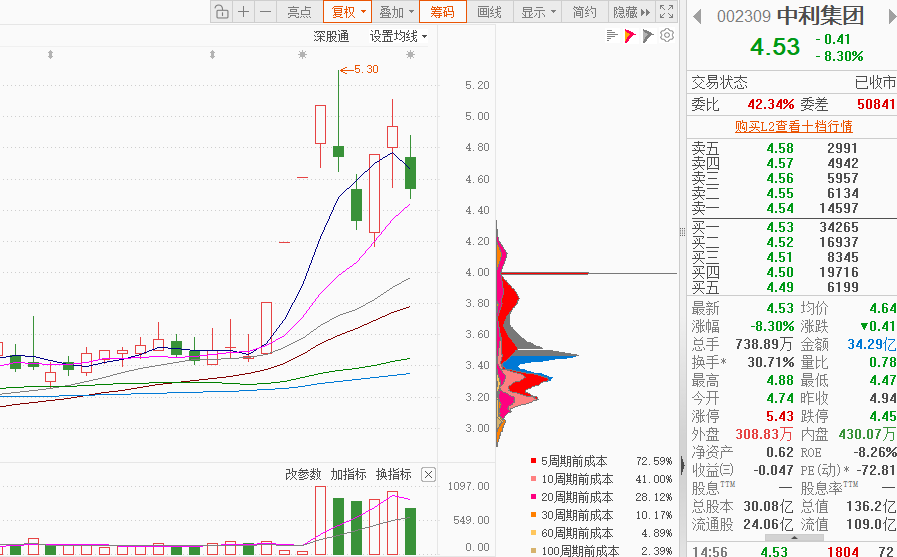
Task: Click sell-five price 4.58
Action: point(780,148)
